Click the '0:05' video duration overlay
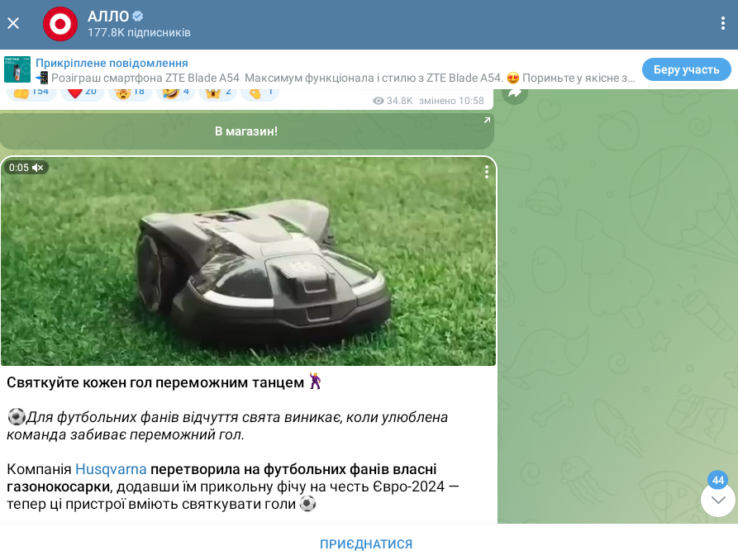This screenshot has width=738, height=560. 18,168
